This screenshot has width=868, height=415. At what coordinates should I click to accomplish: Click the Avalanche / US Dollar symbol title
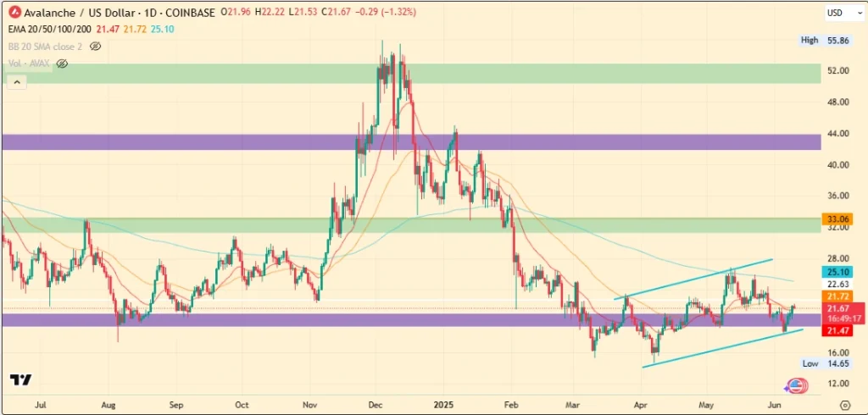click(x=120, y=12)
